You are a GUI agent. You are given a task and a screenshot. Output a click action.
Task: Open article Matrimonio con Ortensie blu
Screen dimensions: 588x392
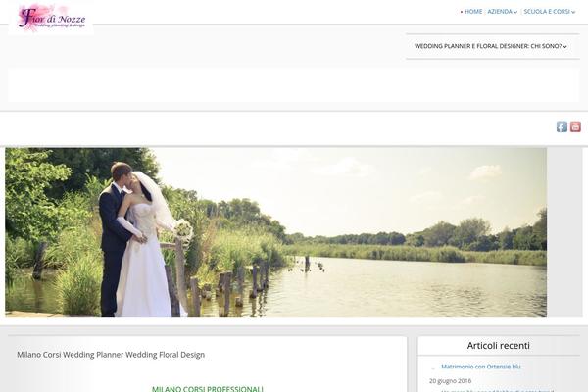(x=481, y=367)
